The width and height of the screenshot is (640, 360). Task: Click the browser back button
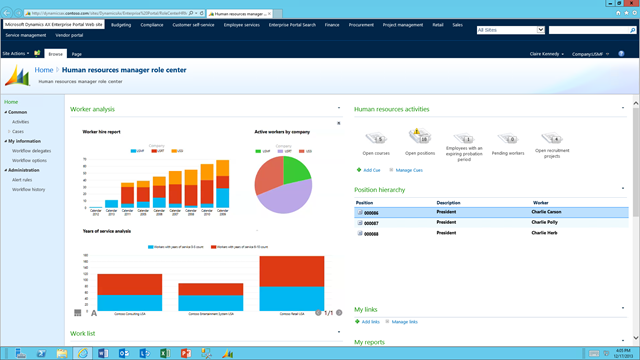pos(7,13)
